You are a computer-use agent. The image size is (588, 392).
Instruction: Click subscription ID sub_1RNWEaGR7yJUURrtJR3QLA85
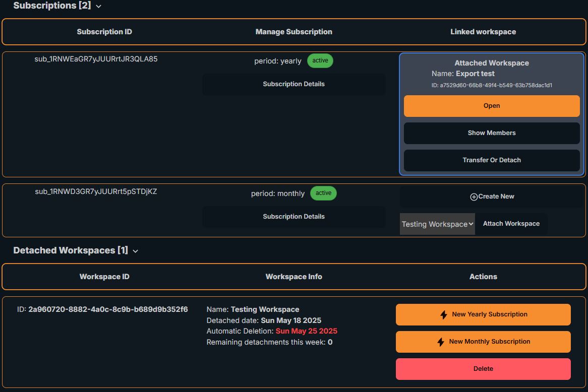pyautogui.click(x=96, y=59)
